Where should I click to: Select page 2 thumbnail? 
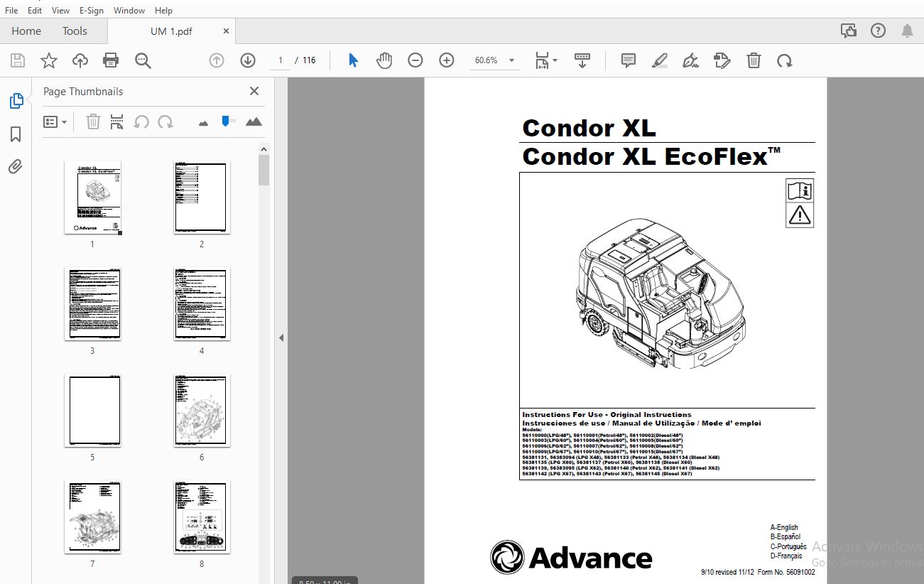point(202,198)
